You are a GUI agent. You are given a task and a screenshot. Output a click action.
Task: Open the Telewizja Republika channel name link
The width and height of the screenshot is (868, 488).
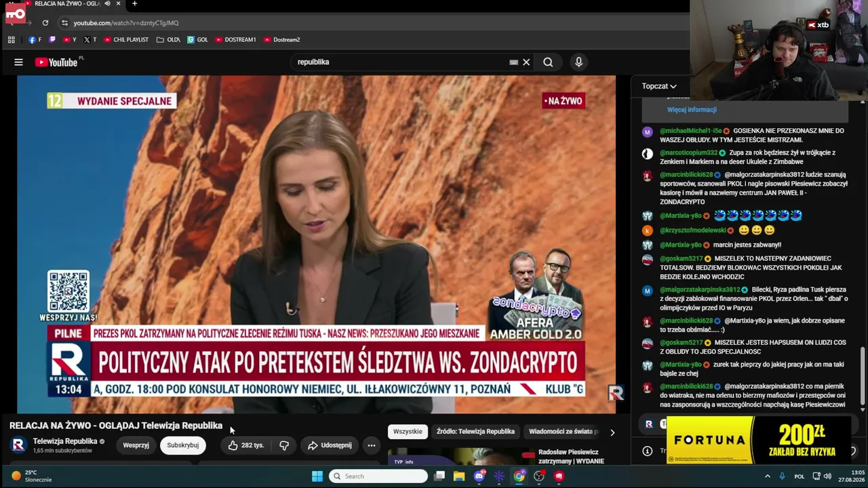point(65,441)
